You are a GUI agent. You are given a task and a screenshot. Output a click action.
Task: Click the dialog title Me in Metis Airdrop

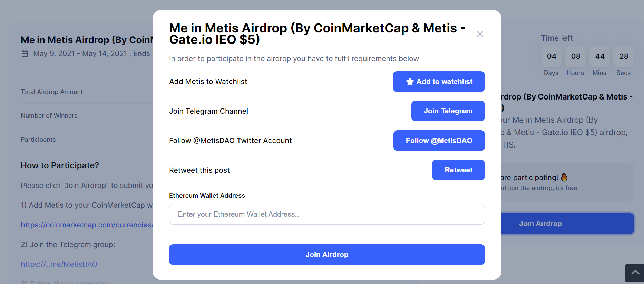click(x=317, y=34)
